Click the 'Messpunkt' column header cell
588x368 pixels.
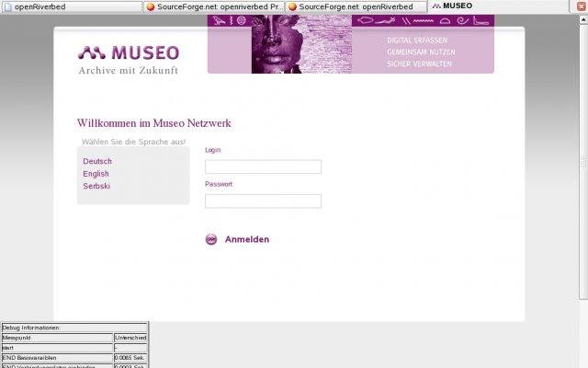[57, 338]
